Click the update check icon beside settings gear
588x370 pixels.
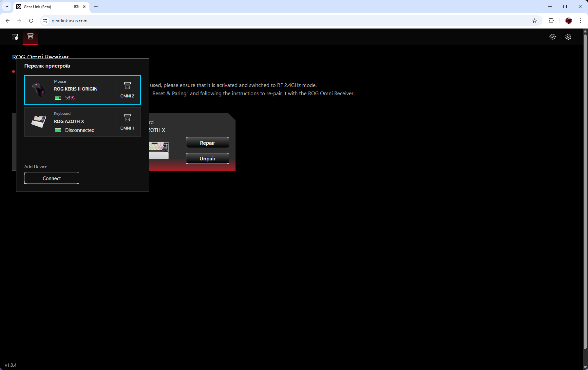coord(553,37)
